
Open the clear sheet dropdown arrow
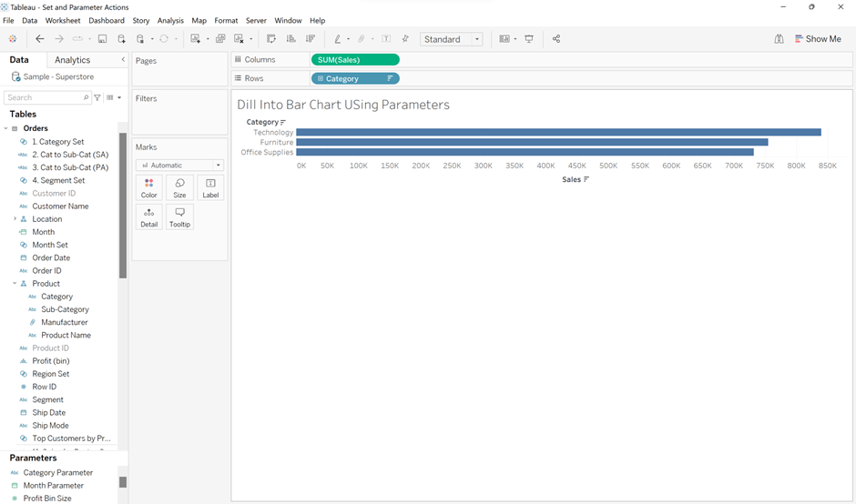[250, 39]
